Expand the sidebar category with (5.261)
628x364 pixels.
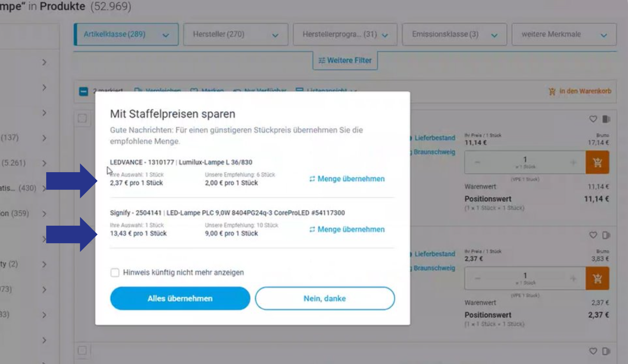point(44,163)
